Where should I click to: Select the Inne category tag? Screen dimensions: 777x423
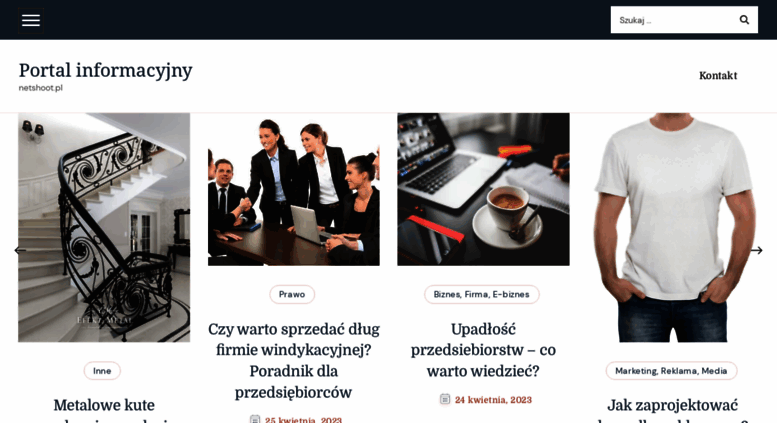102,371
